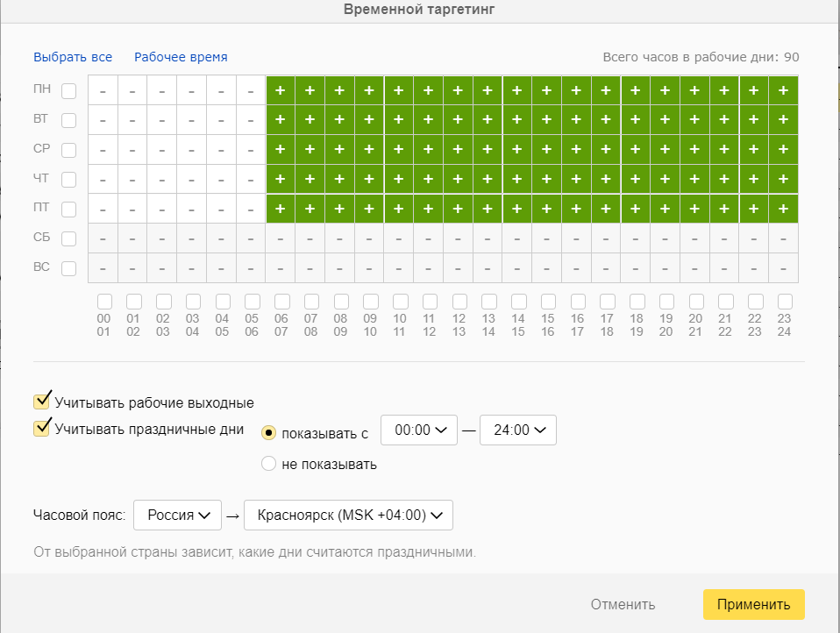Enable the Saturday 10-11 minus cell

[399, 238]
